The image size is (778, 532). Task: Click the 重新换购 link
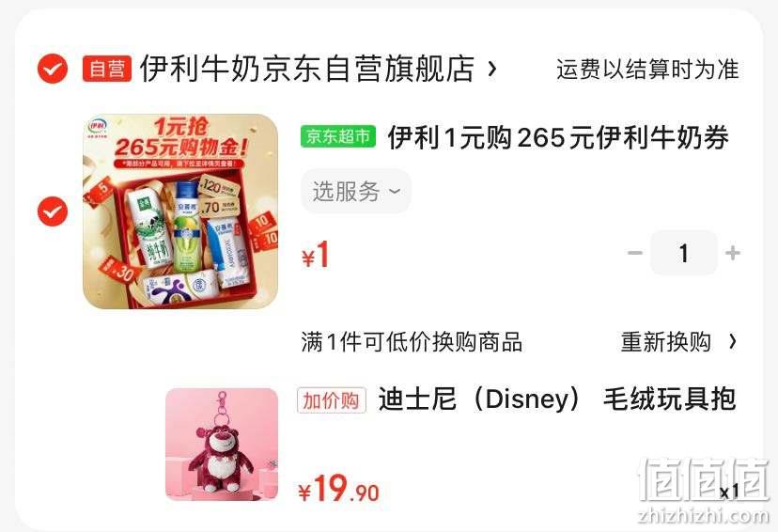[x=666, y=342]
